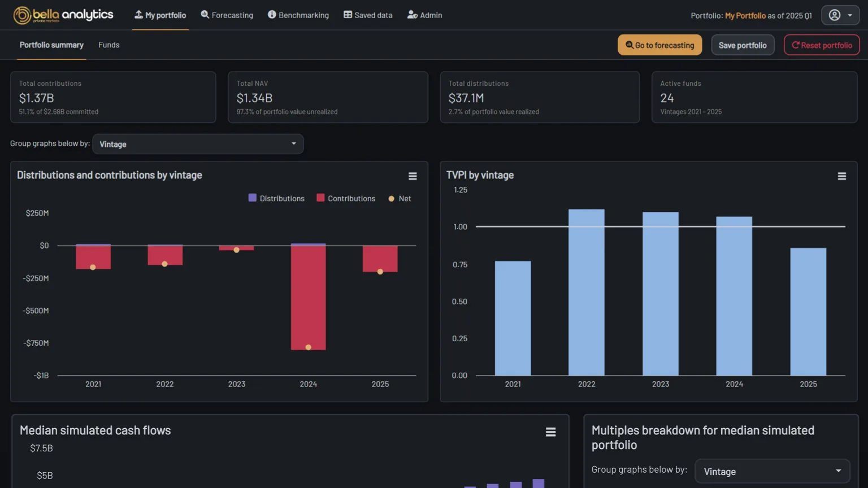Click the 2023 contributions bar

[237, 248]
